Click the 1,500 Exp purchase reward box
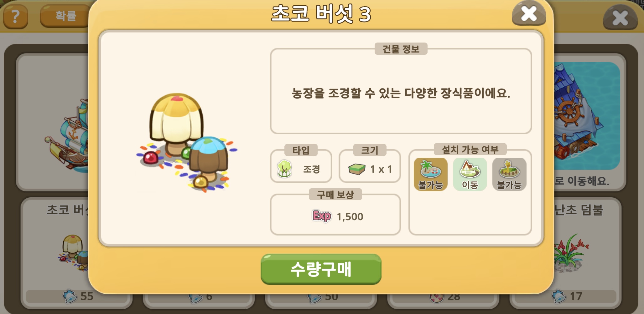The image size is (644, 314). click(335, 215)
